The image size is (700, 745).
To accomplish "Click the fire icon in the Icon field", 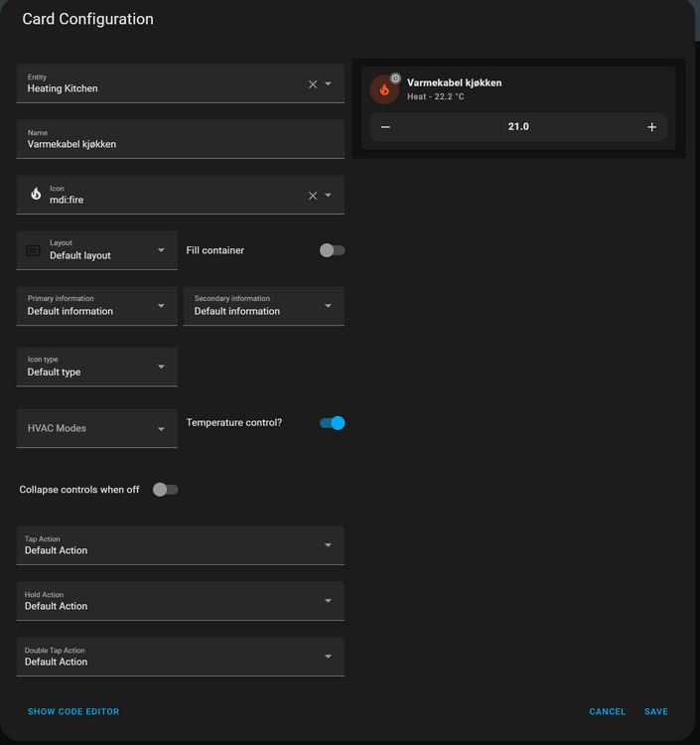I will click(36, 195).
